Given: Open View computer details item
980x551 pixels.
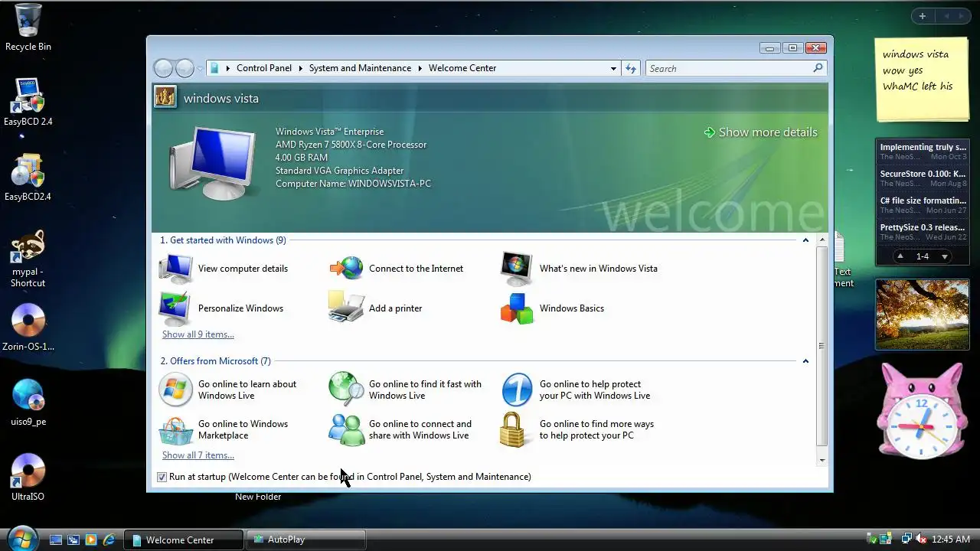Looking at the screenshot, I should tap(224, 269).
